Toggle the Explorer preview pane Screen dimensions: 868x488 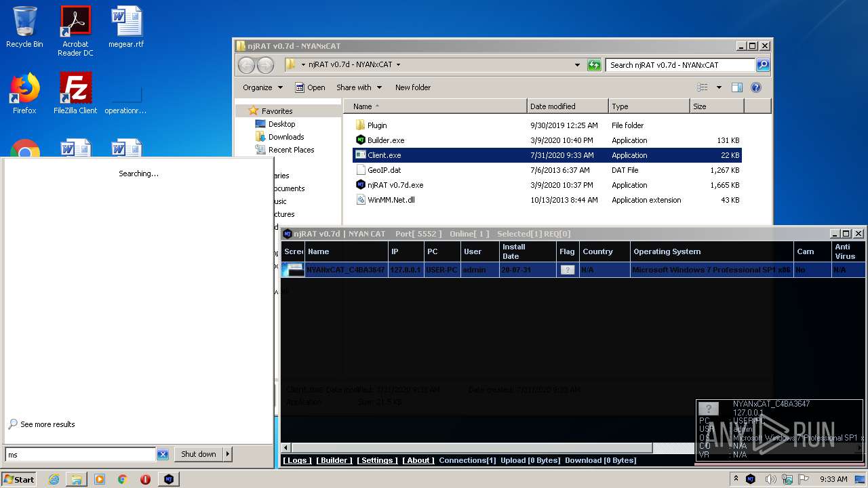(x=737, y=87)
